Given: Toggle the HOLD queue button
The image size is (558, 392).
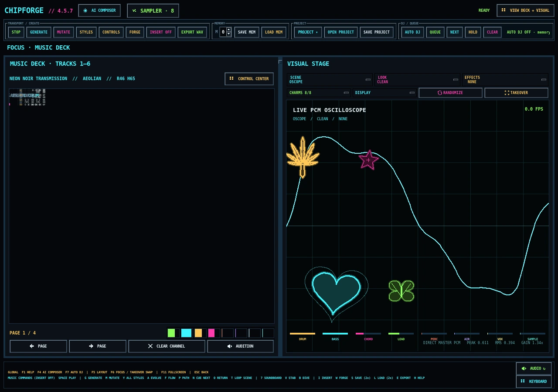Looking at the screenshot, I should [x=473, y=32].
